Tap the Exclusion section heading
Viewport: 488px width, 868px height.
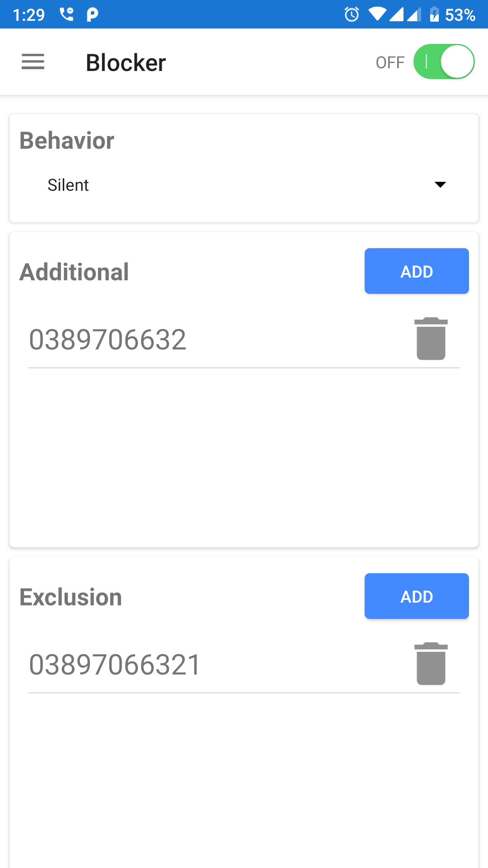pos(71,597)
